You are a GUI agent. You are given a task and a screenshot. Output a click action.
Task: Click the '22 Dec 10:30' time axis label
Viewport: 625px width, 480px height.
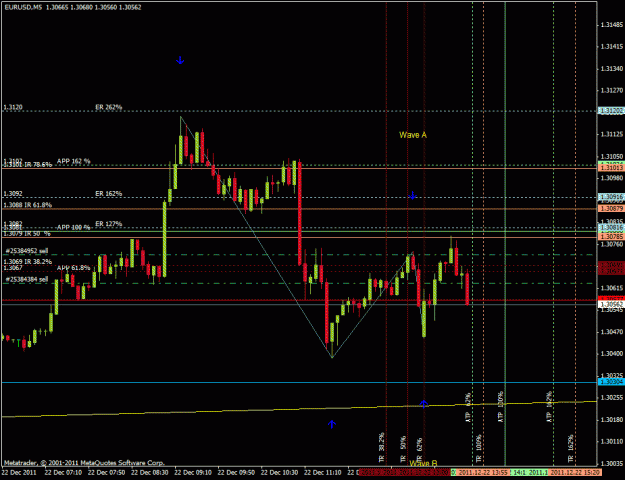(279, 472)
